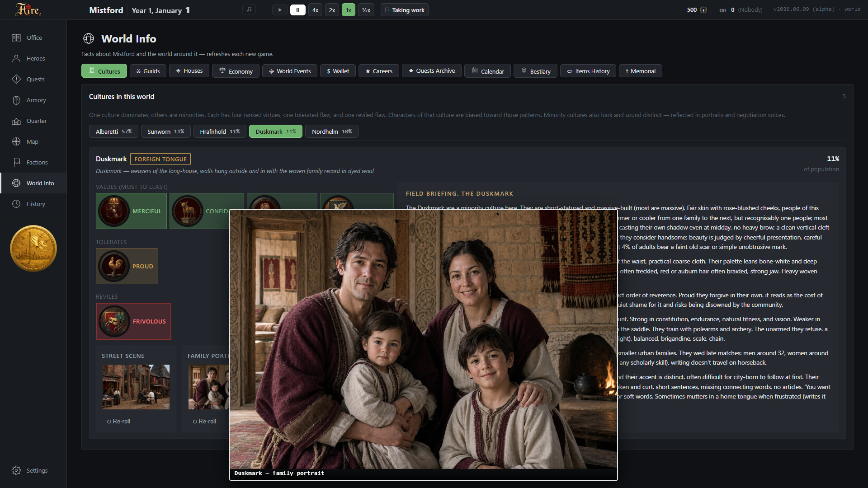
Task: Set game speed to 2x
Action: (332, 10)
